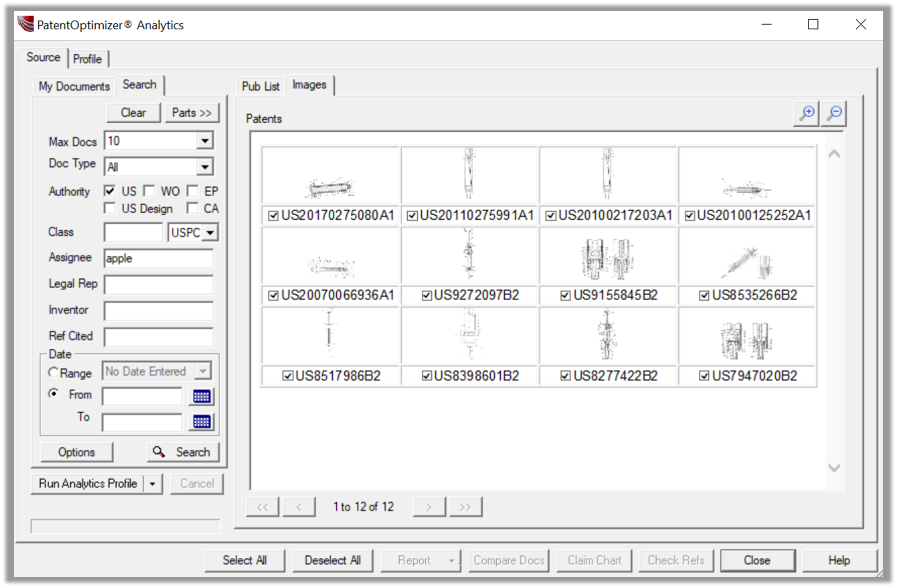Screen dimensions: 897x588
Task: Open thumbnail of US9155845B2 drawing
Action: pos(608,256)
